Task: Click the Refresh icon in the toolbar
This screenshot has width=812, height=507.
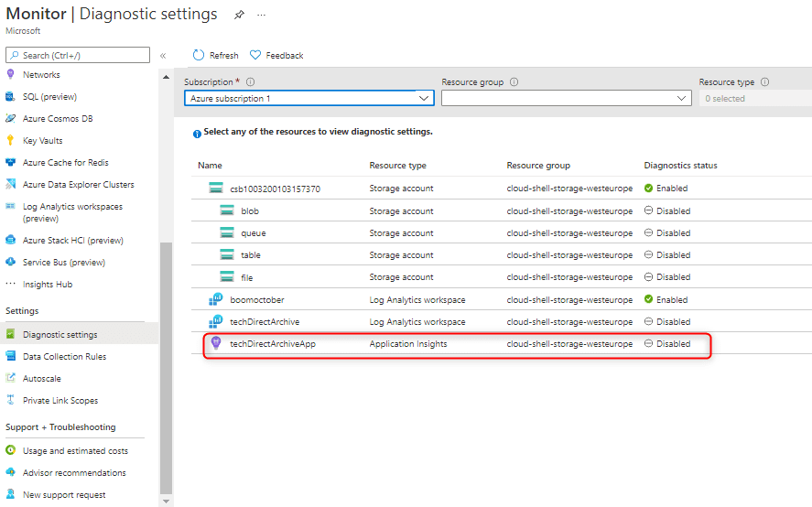Action: (x=199, y=55)
